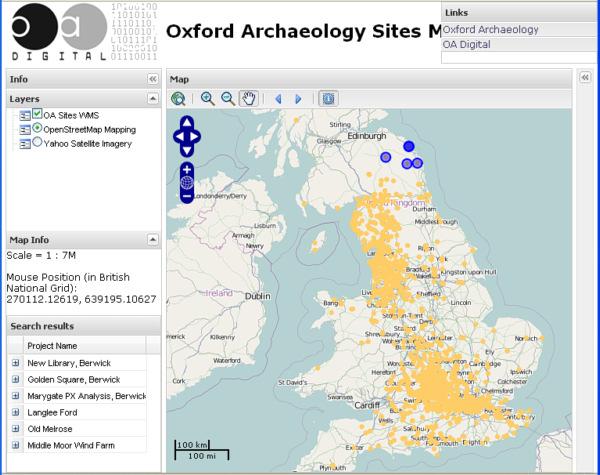This screenshot has width=600, height=475.
Task: Select Yahoo Satellite Imagery base layer radio
Action: [x=37, y=142]
